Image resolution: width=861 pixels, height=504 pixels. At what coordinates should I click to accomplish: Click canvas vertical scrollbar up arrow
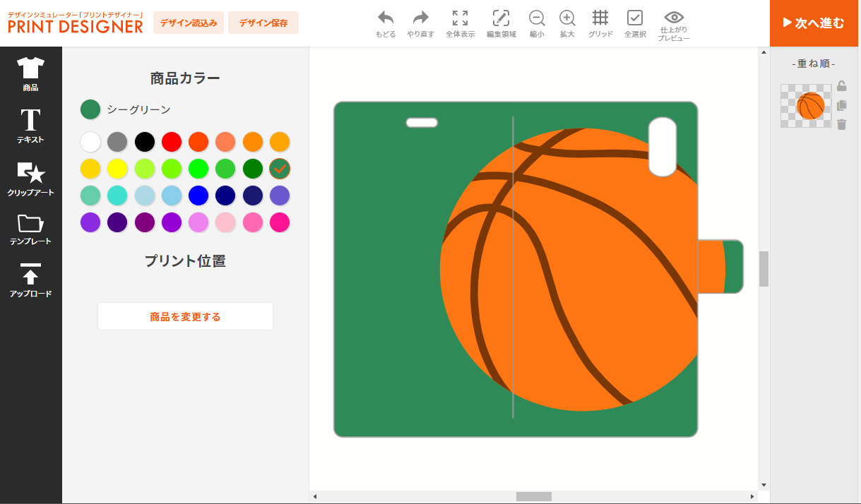(764, 52)
